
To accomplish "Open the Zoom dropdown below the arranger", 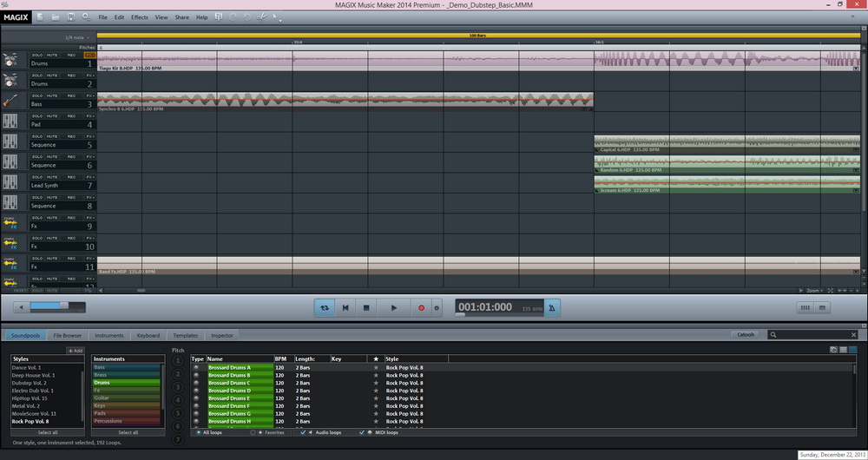I will click(x=815, y=291).
